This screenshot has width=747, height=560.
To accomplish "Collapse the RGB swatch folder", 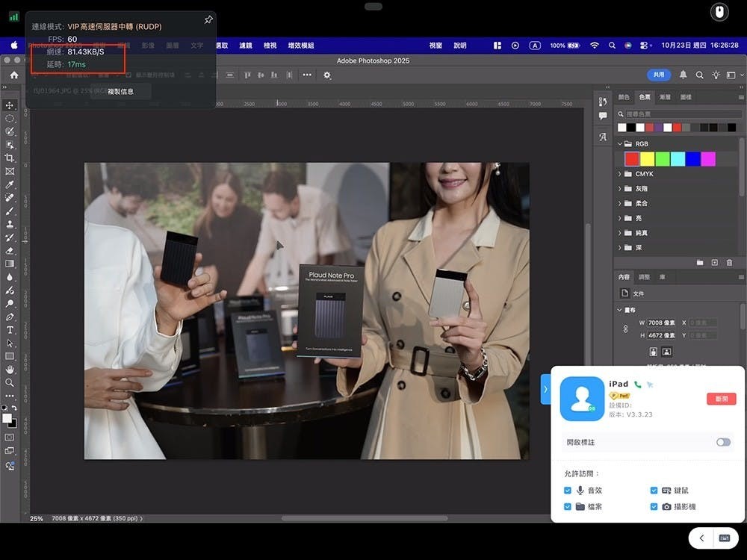I will click(x=619, y=144).
